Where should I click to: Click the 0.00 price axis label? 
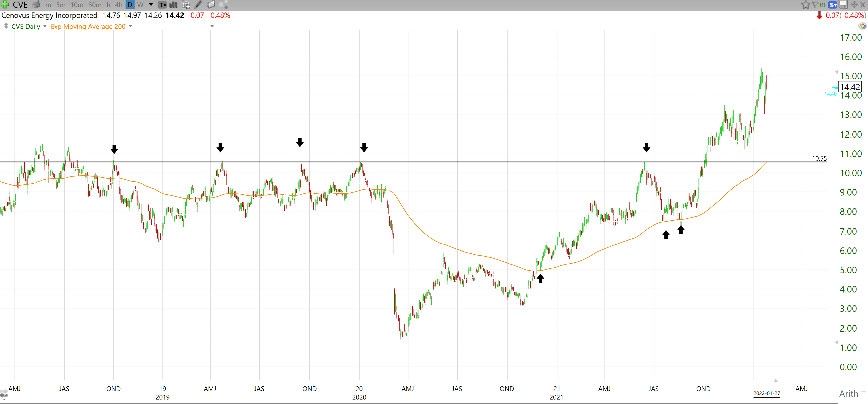click(x=848, y=367)
